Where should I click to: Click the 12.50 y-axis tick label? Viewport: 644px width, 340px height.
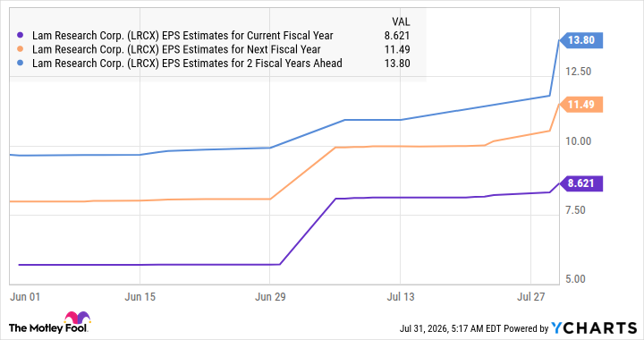tap(579, 72)
